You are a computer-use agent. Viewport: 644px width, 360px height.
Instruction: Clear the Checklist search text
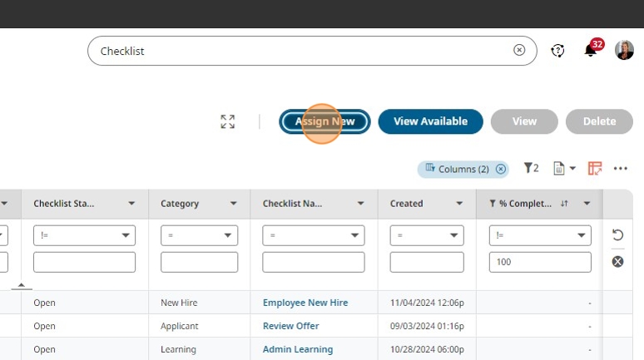[x=519, y=50]
